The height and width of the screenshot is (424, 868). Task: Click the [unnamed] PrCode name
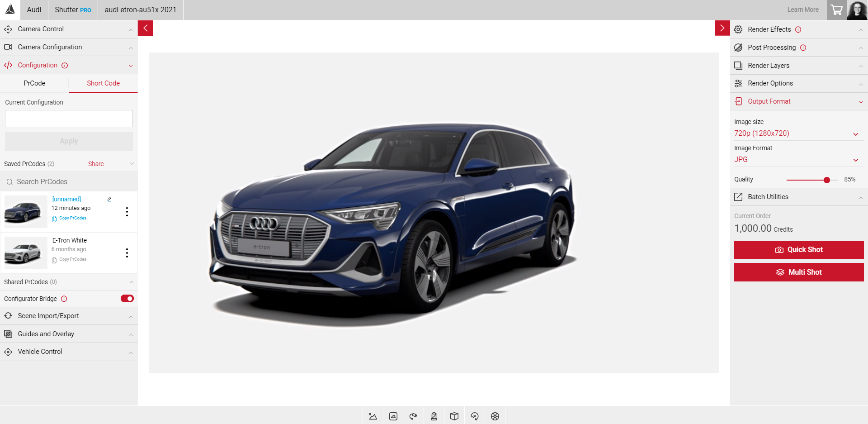(x=66, y=199)
